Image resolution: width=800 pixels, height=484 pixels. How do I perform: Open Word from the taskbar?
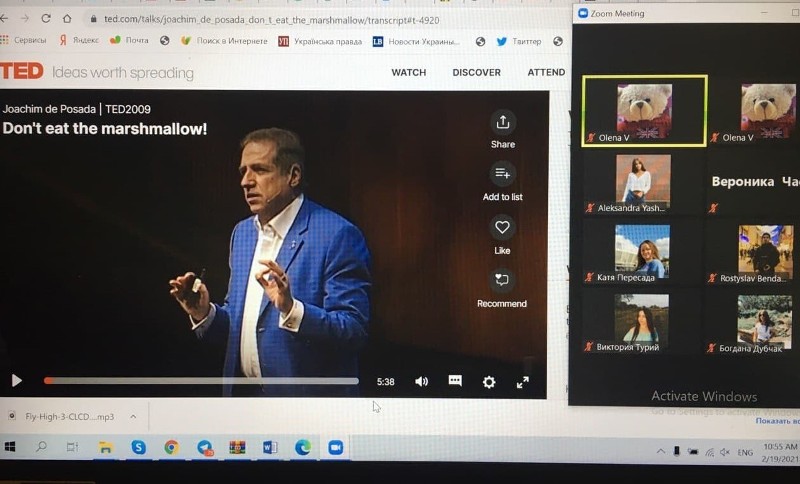270,447
